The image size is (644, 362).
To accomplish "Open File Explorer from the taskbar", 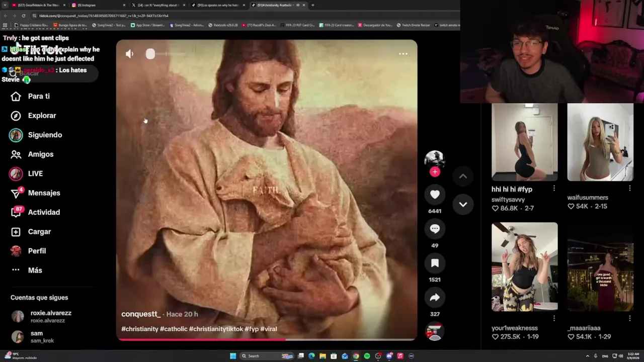I will [323, 356].
